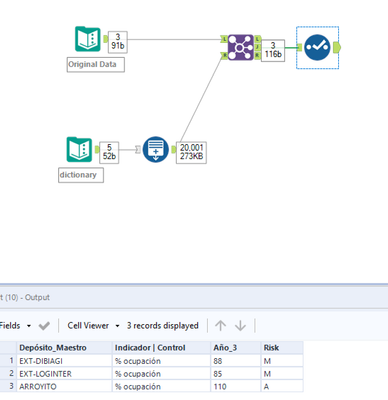Click the Join tool L output anchor
This screenshot has height=400, width=388.
[x=258, y=39]
